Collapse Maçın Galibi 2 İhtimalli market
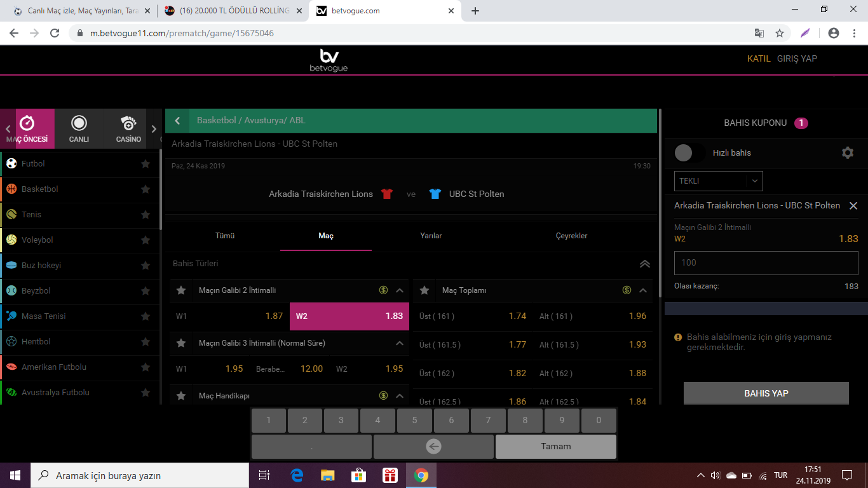The height and width of the screenshot is (488, 868). 400,290
